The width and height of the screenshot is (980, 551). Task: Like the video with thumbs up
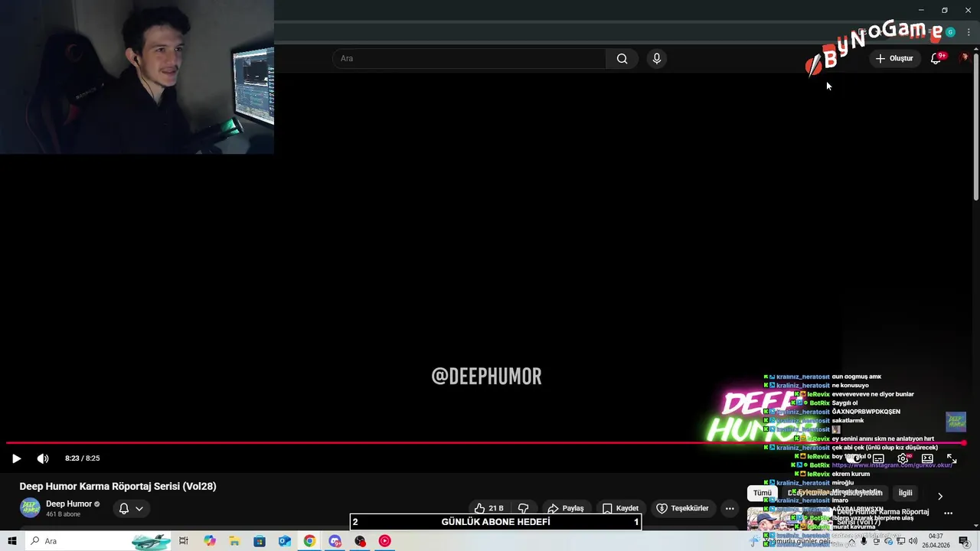(x=489, y=508)
